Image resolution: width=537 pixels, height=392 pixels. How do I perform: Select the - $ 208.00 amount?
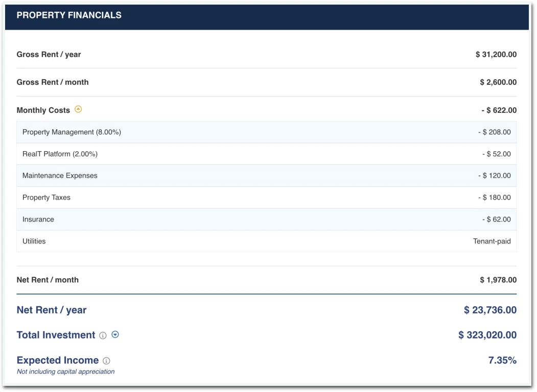click(x=494, y=132)
